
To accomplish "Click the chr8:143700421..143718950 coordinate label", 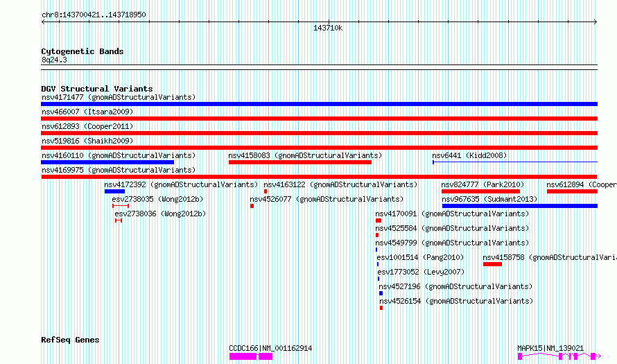I will [94, 15].
